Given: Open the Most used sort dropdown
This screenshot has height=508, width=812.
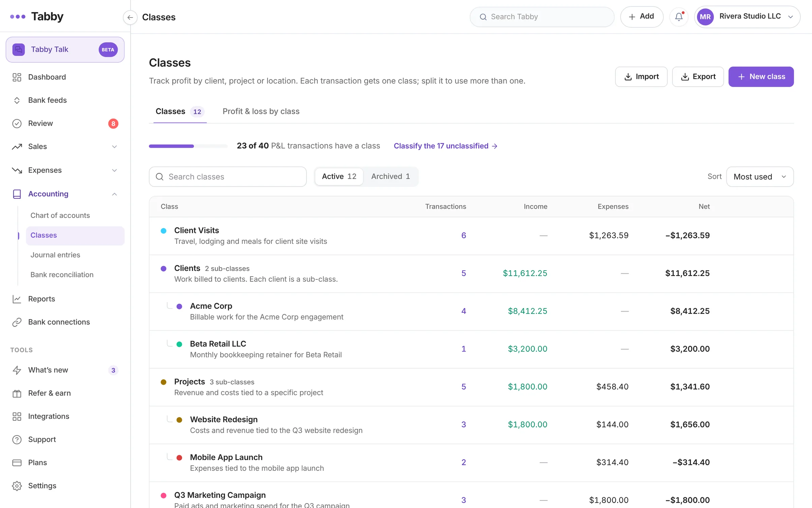Looking at the screenshot, I should [760, 176].
